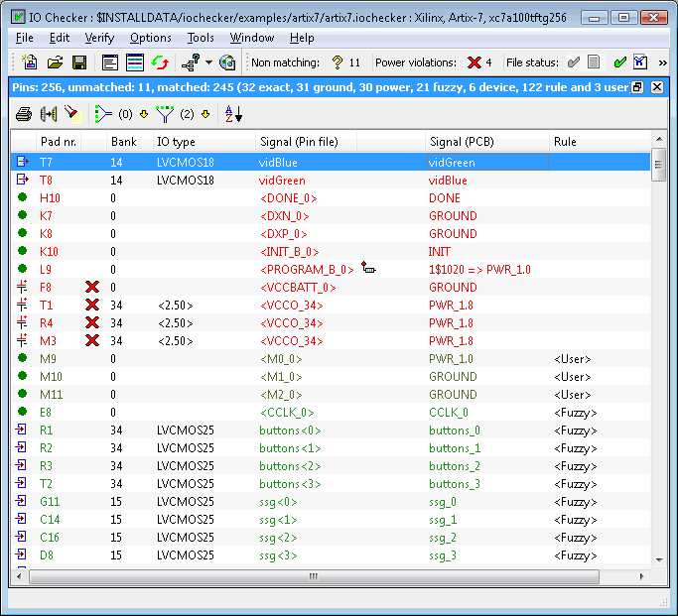
Task: Click the printer icon in the pin toolbar
Action: point(24,114)
